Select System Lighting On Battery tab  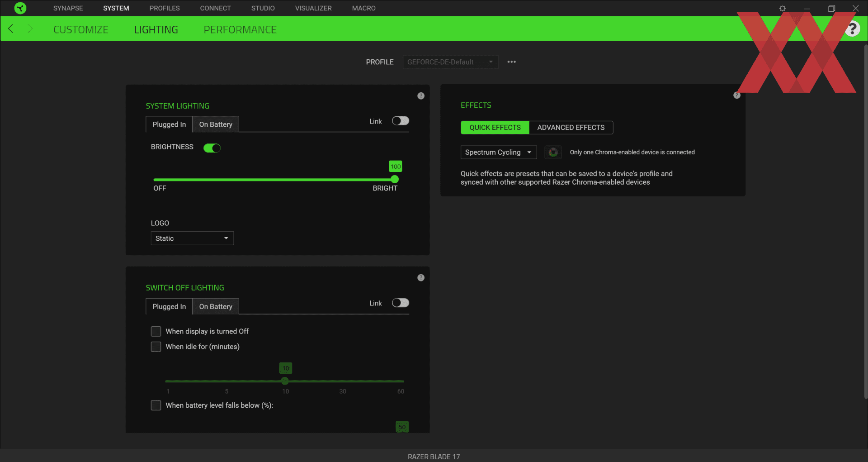click(x=216, y=124)
